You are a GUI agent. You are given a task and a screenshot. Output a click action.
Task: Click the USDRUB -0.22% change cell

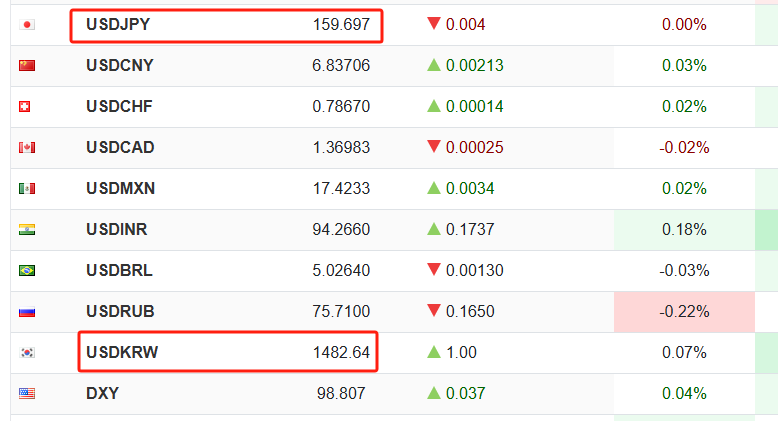(x=684, y=311)
